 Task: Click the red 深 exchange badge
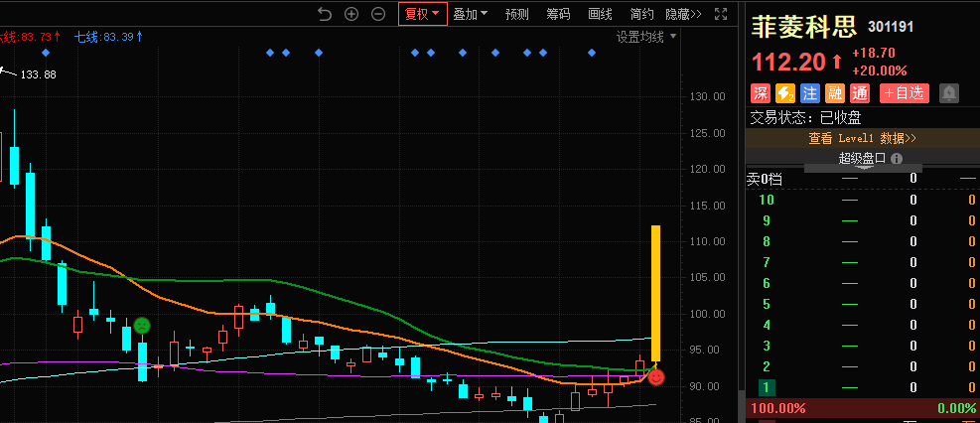click(x=760, y=93)
